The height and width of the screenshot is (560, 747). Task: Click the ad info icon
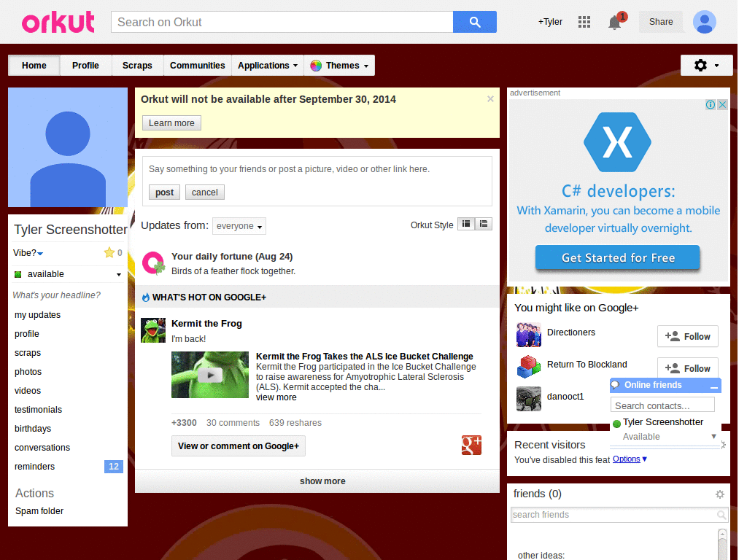(x=711, y=105)
